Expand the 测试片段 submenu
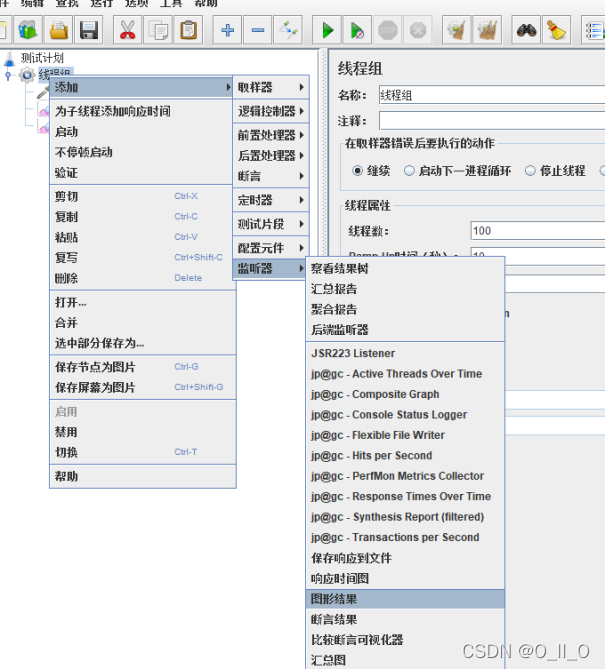 [x=270, y=224]
